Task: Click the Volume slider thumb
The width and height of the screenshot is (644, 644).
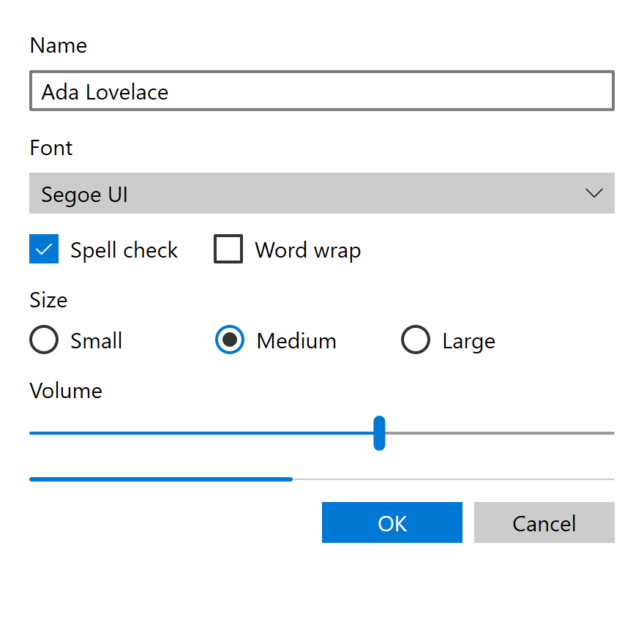Action: 379,433
